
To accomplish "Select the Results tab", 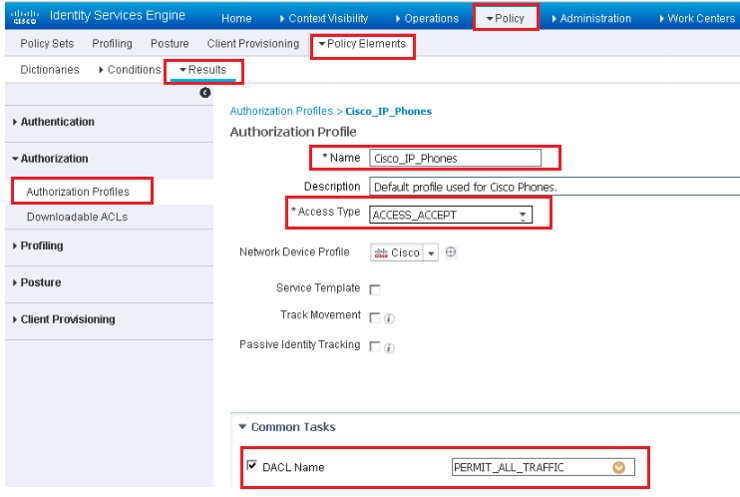I will tap(203, 70).
